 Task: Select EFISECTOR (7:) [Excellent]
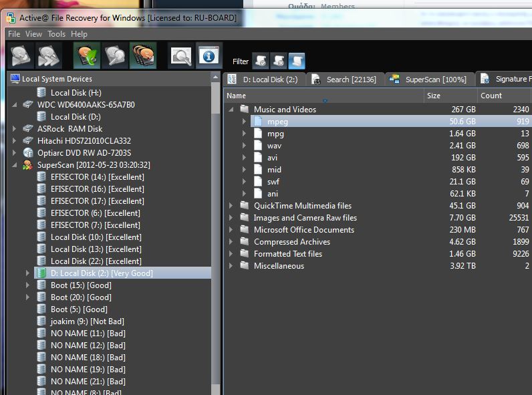[x=96, y=225]
